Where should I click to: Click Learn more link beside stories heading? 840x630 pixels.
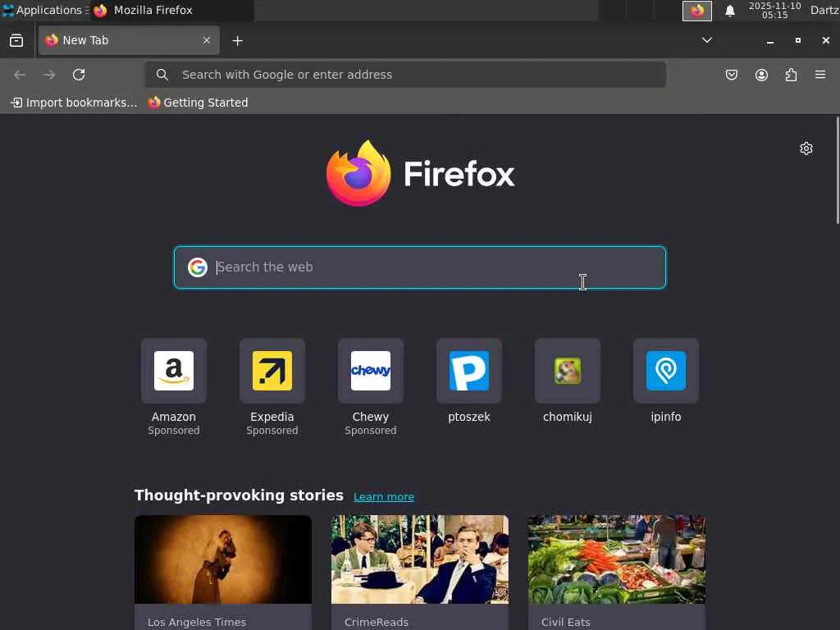(384, 496)
